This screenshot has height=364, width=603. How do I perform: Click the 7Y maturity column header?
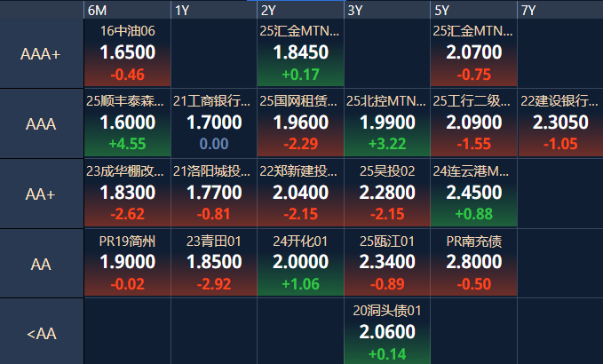tap(560, 10)
